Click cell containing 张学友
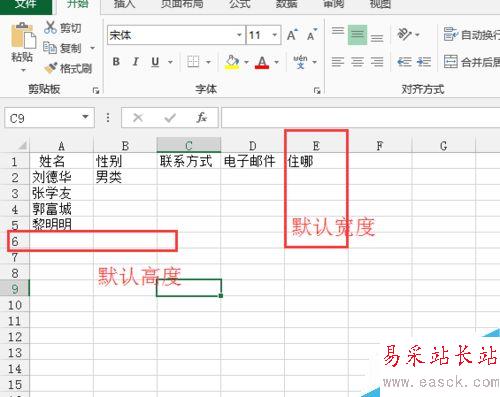The width and height of the screenshot is (500, 397). 61,193
